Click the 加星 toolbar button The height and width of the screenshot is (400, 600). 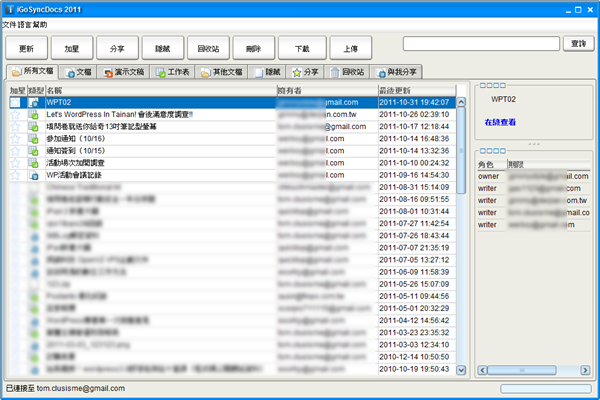[72, 48]
